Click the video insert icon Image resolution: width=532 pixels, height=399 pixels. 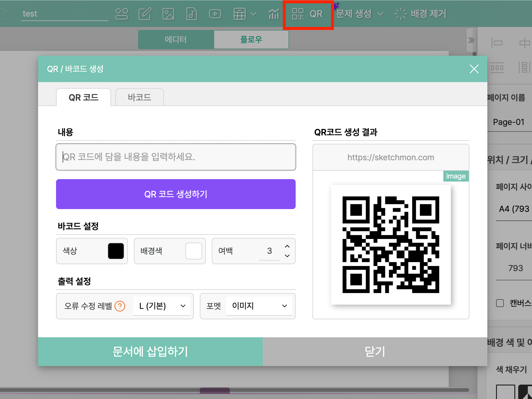(215, 14)
